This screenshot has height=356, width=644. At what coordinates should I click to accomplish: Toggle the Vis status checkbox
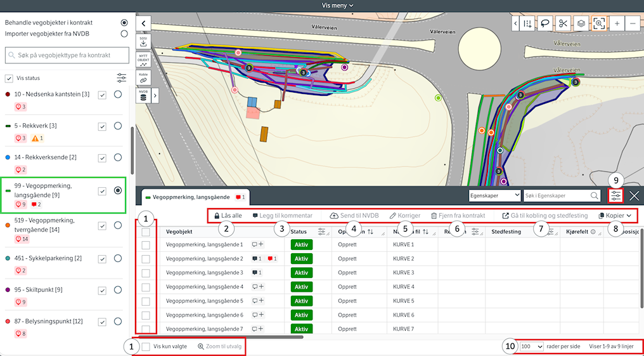point(9,78)
